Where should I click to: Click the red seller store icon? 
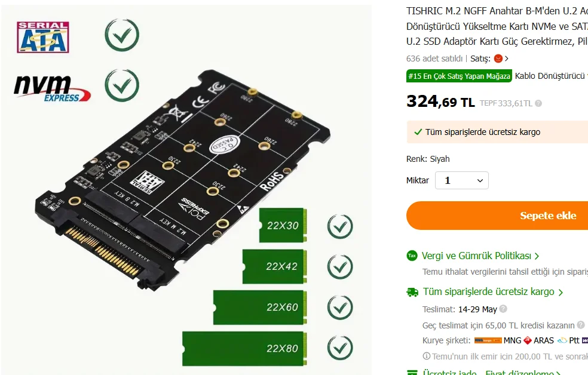coord(498,59)
